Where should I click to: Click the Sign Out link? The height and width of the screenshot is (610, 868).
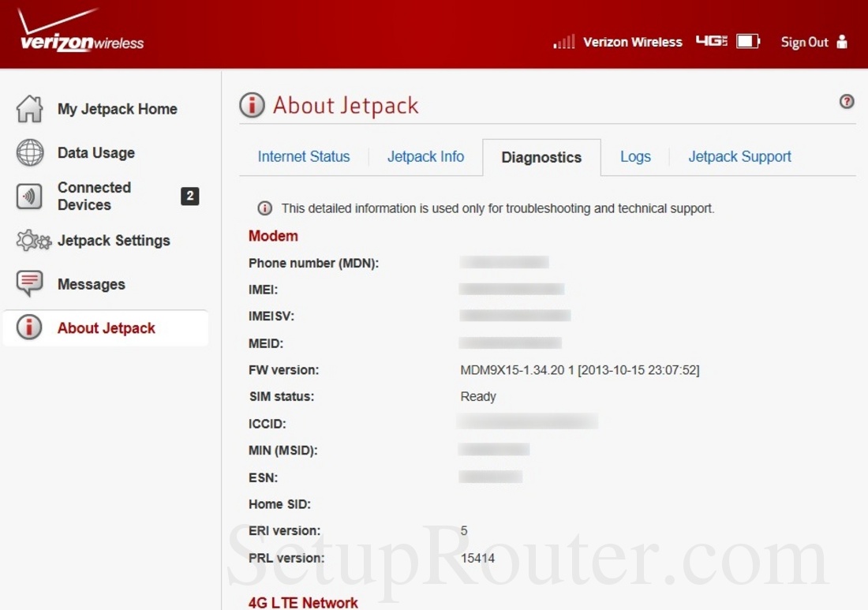pyautogui.click(x=804, y=42)
